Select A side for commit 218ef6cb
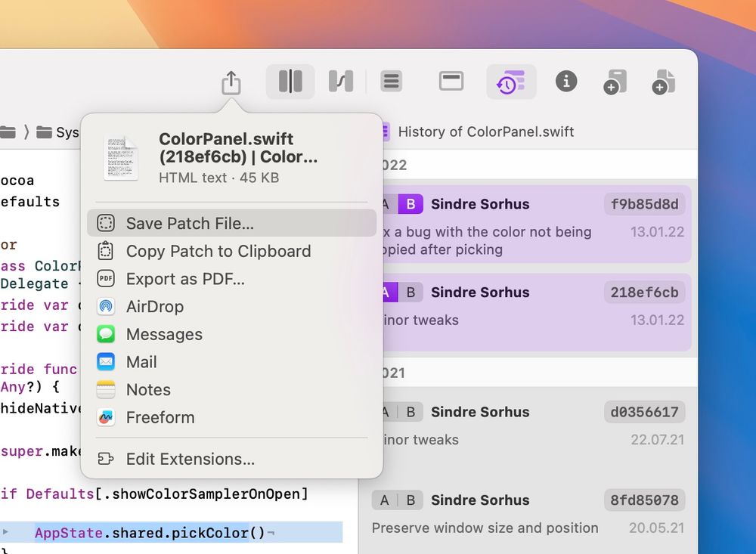Screen dimensions: 756x554 coord(389,292)
